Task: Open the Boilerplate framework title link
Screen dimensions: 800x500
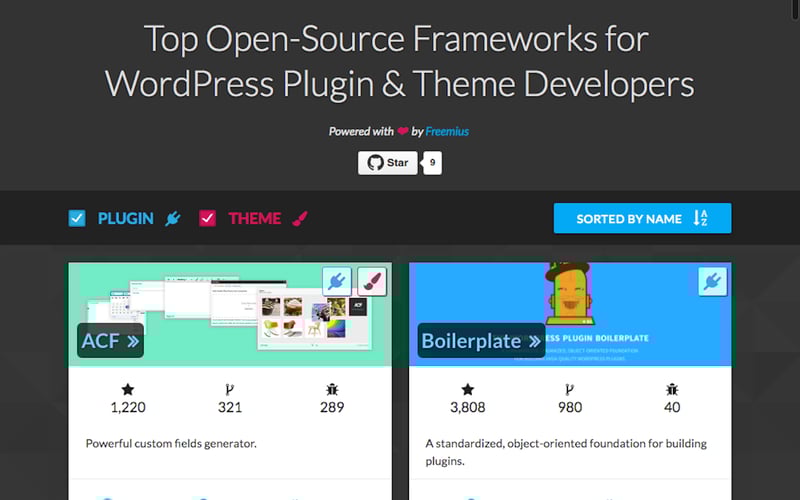Action: pyautogui.click(x=481, y=340)
